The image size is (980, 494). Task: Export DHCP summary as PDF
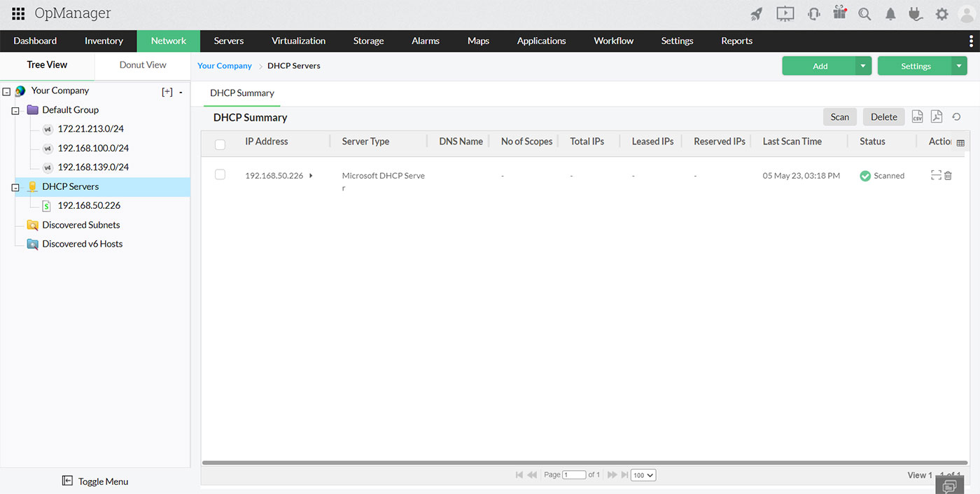[x=937, y=117]
